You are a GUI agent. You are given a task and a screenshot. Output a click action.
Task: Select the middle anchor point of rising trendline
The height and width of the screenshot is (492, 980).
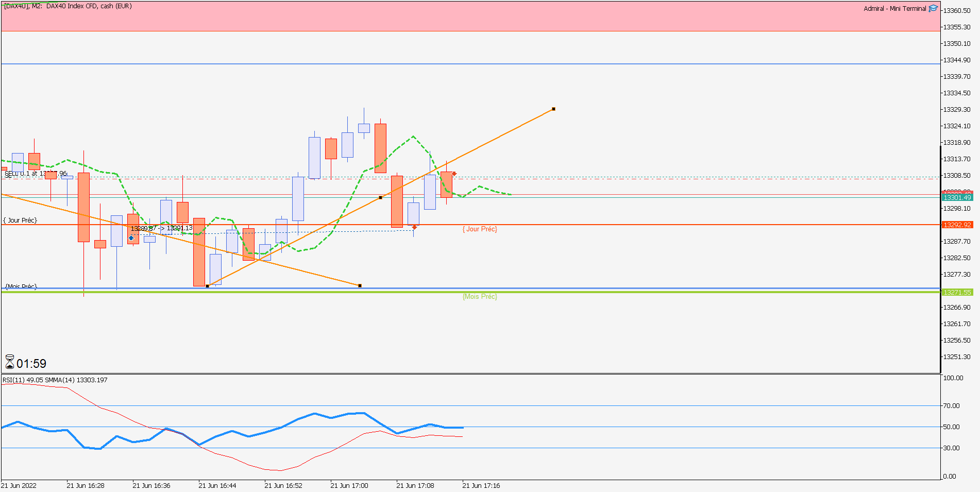(x=380, y=197)
